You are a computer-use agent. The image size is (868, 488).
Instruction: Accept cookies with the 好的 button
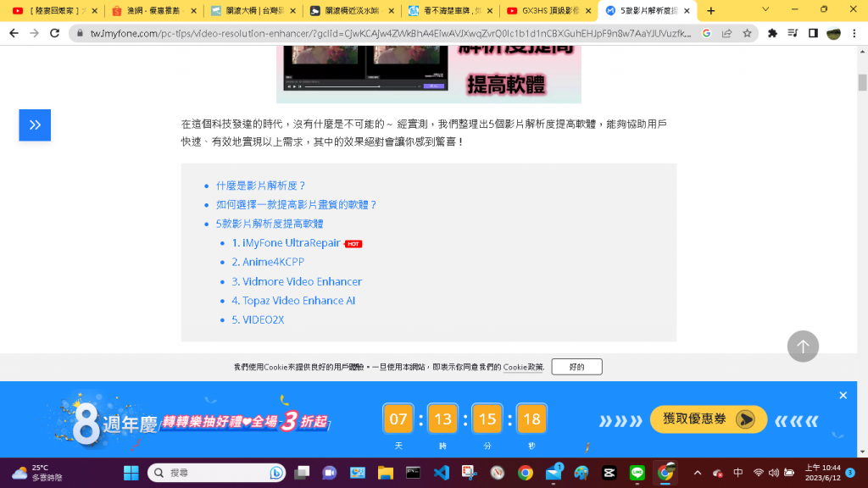(x=576, y=367)
